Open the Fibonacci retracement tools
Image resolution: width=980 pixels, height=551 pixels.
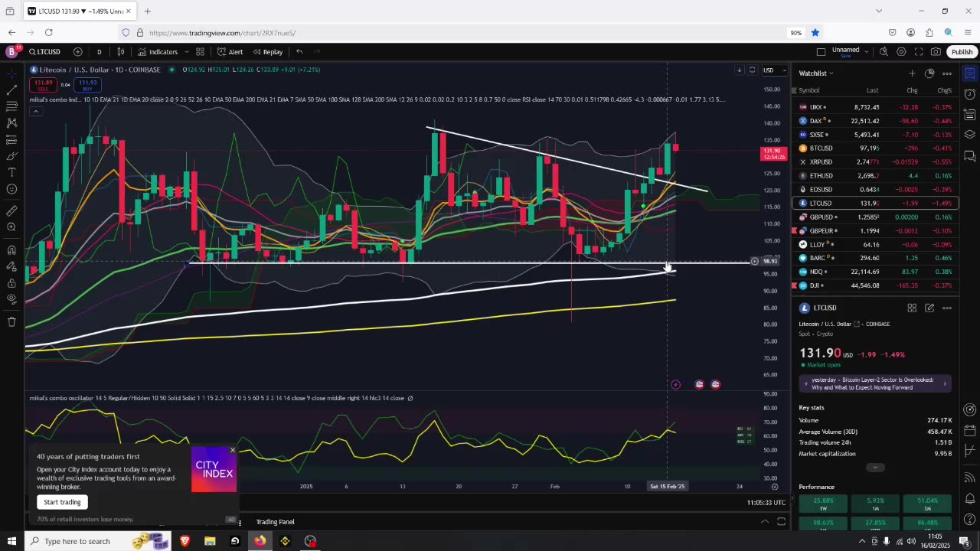click(11, 106)
